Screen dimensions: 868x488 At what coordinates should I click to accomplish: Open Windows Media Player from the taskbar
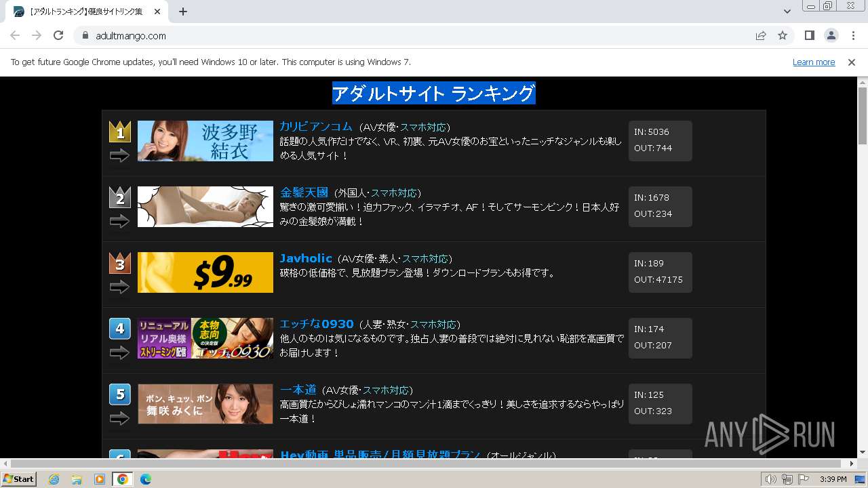coord(100,479)
